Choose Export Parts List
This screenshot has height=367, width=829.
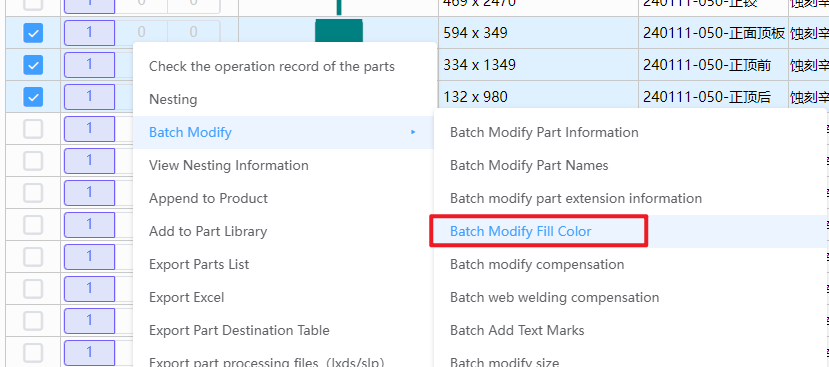199,264
